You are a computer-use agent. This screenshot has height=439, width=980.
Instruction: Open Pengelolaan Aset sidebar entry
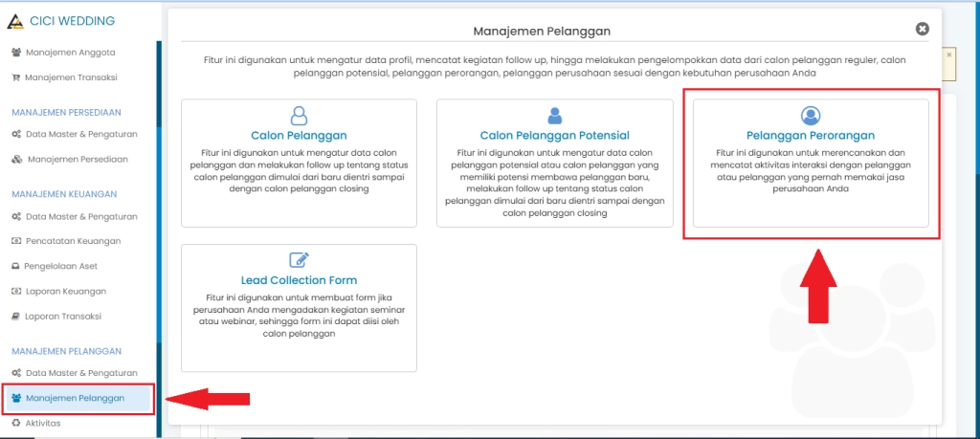pyautogui.click(x=61, y=267)
